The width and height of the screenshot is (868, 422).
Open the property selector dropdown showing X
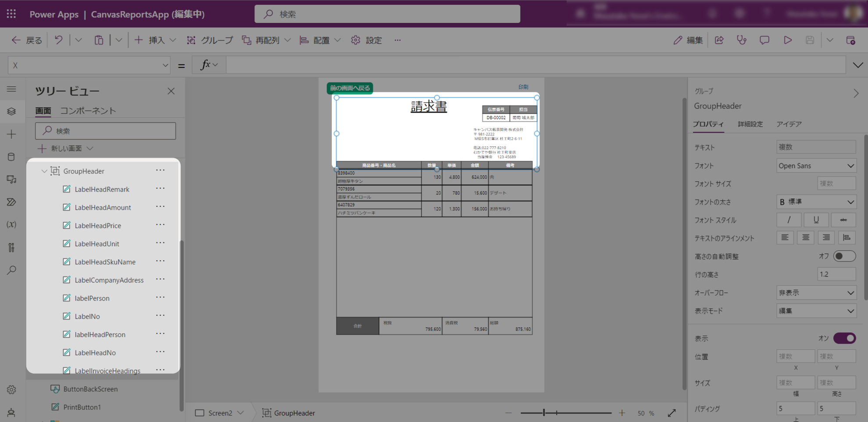coord(89,65)
